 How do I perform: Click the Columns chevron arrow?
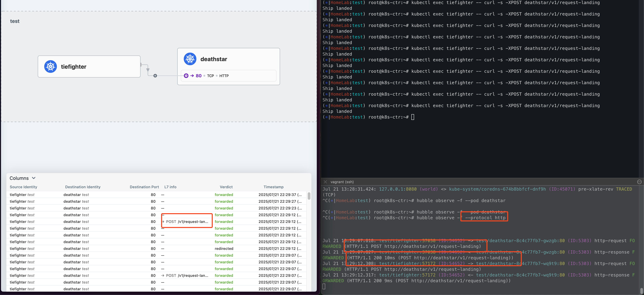point(34,178)
